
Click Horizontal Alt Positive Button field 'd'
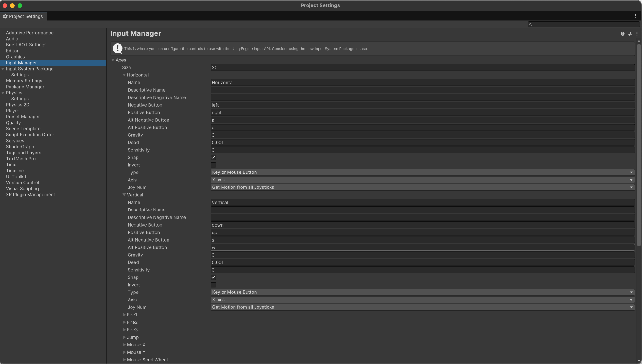pyautogui.click(x=423, y=127)
